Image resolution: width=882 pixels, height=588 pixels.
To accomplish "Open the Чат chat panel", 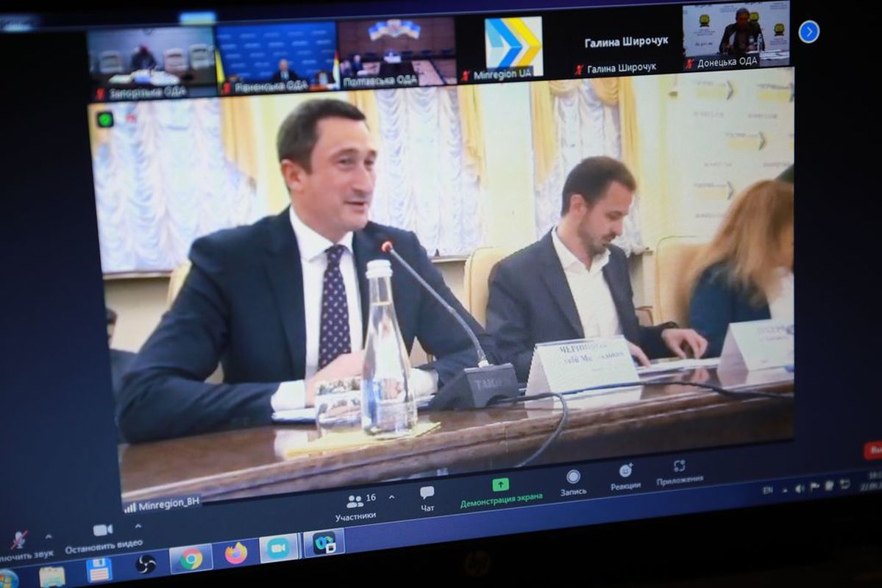I will click(x=427, y=498).
